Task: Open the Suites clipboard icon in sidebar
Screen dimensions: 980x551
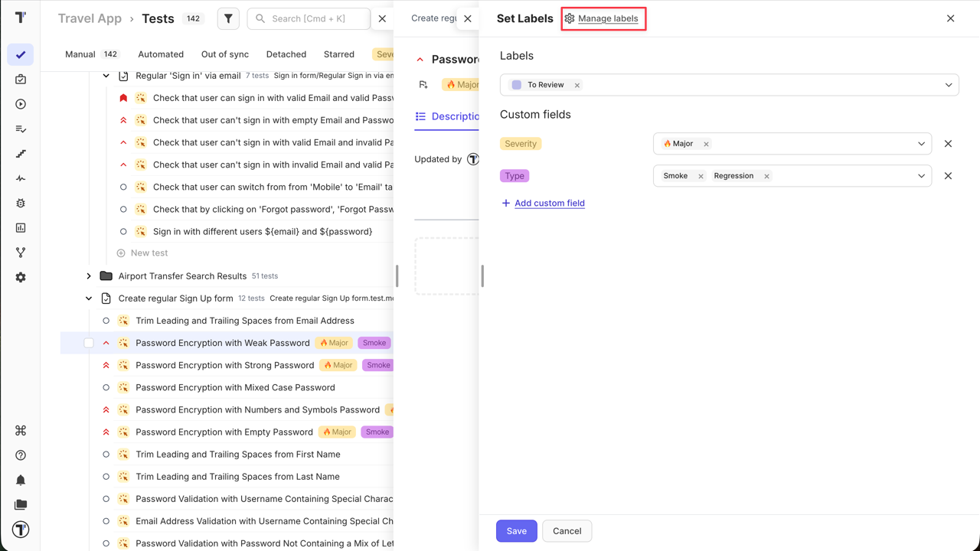Action: point(21,80)
